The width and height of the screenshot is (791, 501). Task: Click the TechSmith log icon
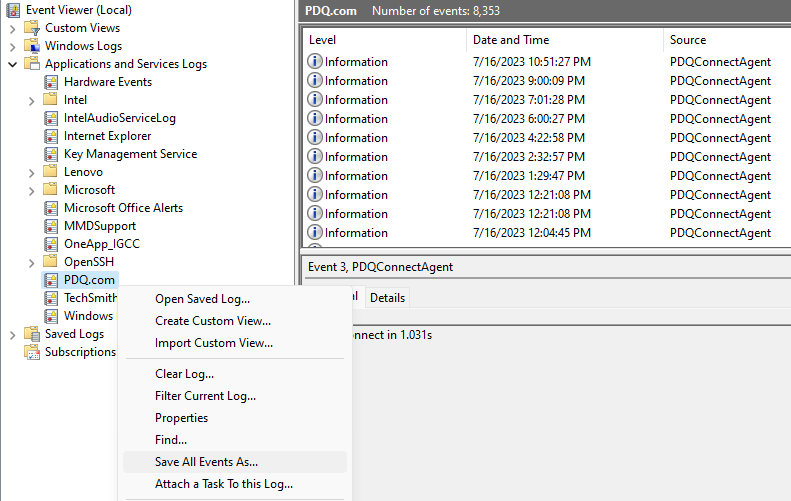51,298
